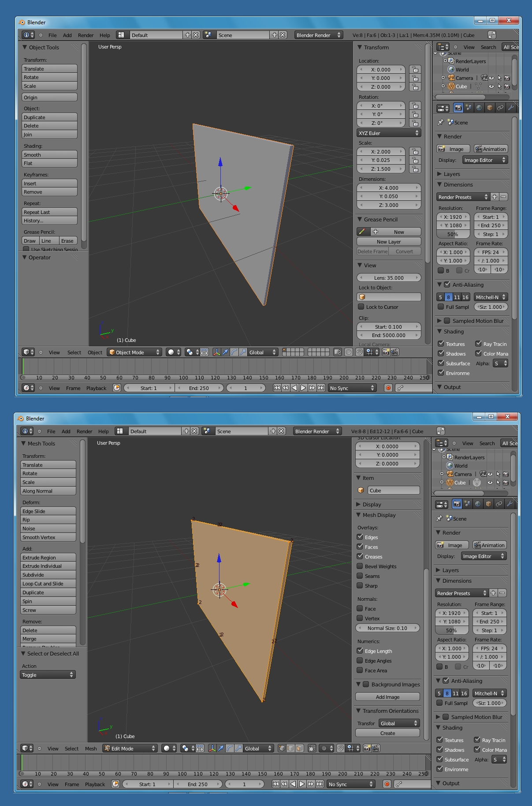Enable Background Images checkbox in the bottom window

click(365, 684)
